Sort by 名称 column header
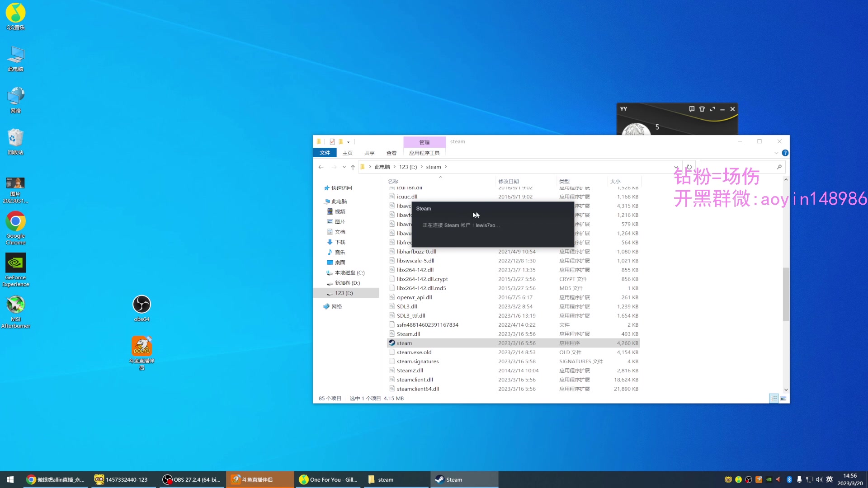 coord(441,181)
